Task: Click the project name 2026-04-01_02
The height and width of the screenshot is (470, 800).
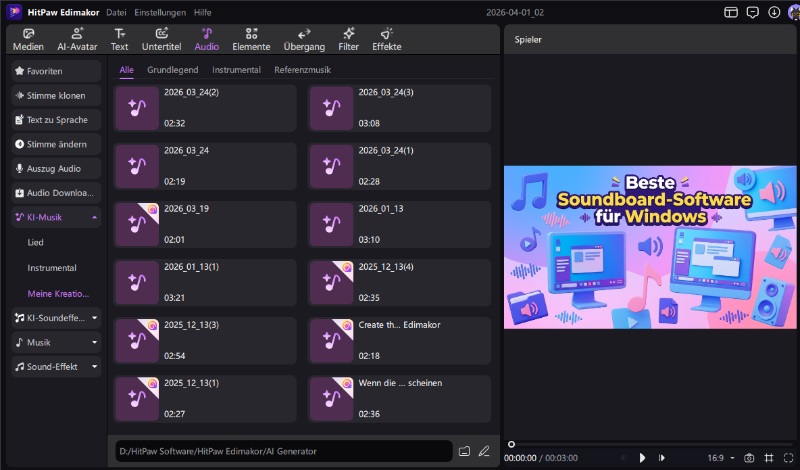Action: coord(515,12)
